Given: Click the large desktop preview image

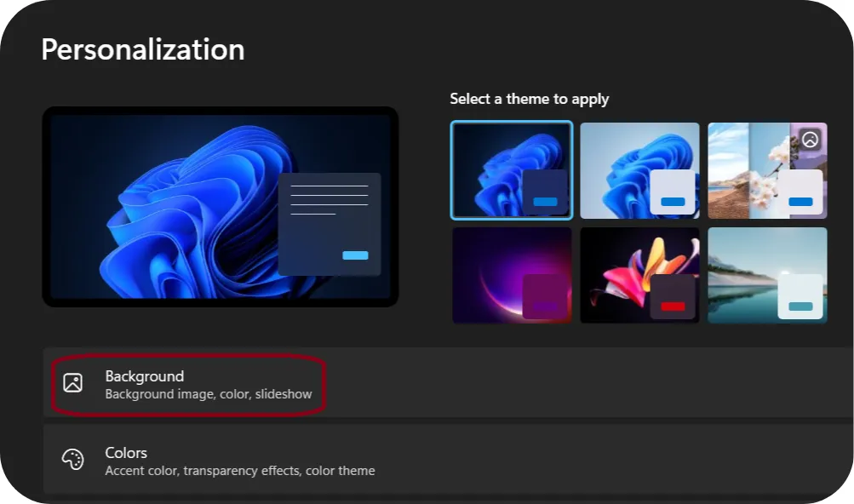Looking at the screenshot, I should coord(221,207).
